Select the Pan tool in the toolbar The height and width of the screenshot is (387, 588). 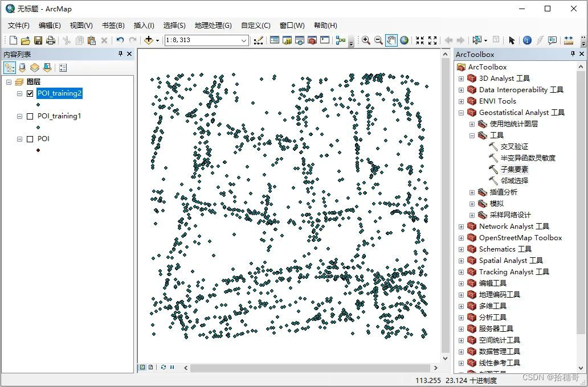tap(391, 40)
